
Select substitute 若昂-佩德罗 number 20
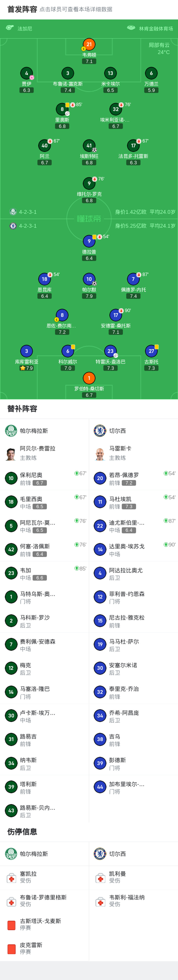click(x=133, y=479)
